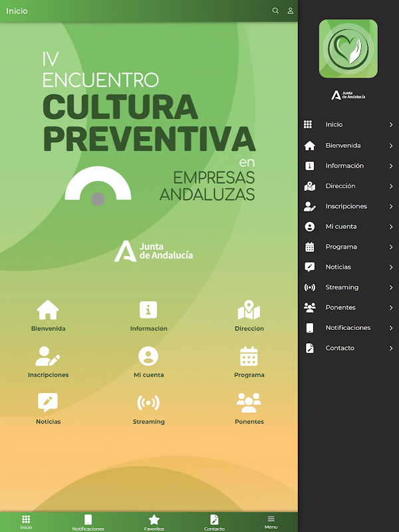This screenshot has height=532, width=399.
Task: Click the green heart app logo
Action: pos(348,49)
